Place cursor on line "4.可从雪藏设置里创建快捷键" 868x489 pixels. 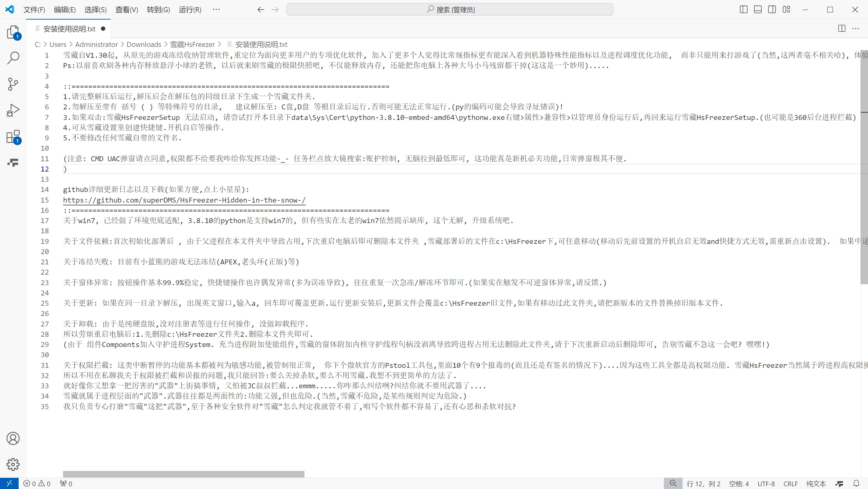144,127
